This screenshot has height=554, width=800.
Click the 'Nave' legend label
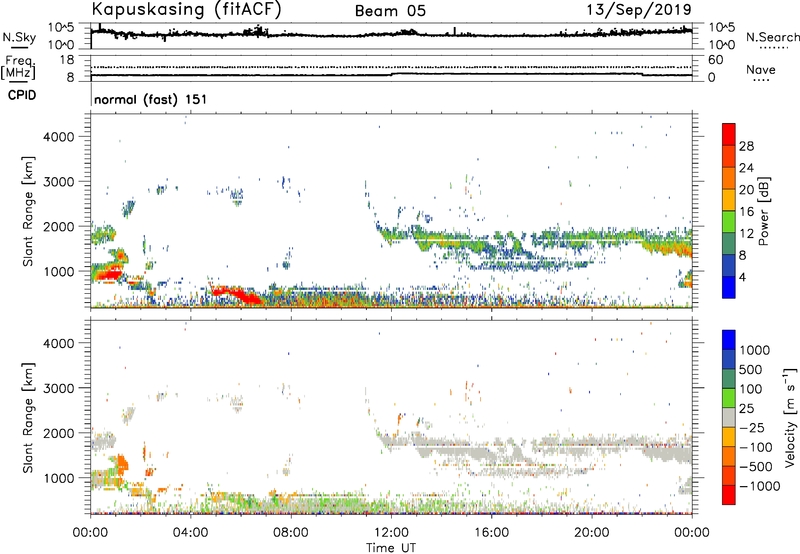[x=761, y=70]
